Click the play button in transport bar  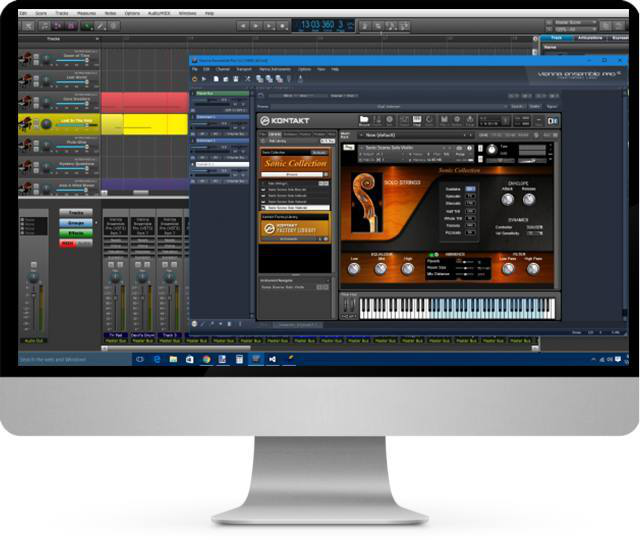(x=256, y=26)
